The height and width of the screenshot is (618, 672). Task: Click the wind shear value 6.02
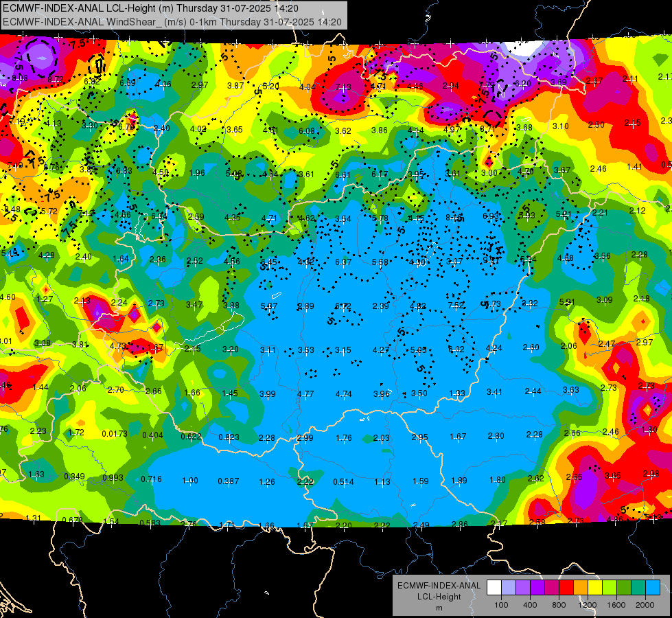point(456,349)
